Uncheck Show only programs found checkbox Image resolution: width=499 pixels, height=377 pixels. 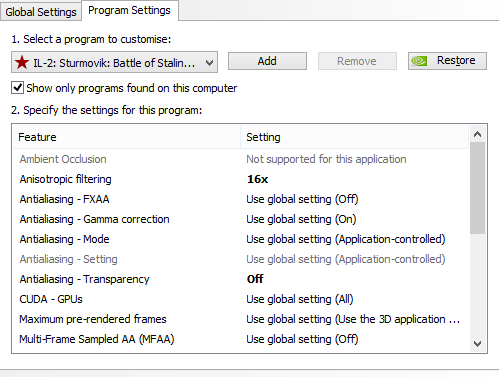(x=17, y=88)
